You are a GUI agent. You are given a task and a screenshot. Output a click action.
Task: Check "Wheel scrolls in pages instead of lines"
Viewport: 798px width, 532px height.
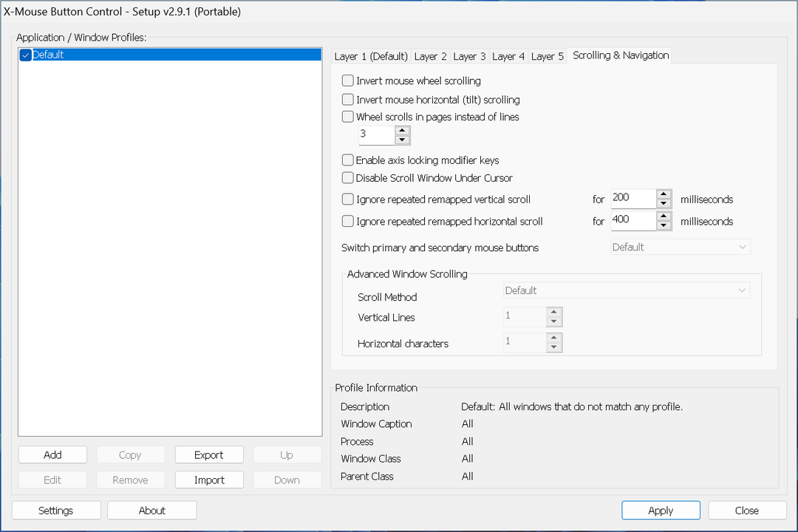coord(347,116)
